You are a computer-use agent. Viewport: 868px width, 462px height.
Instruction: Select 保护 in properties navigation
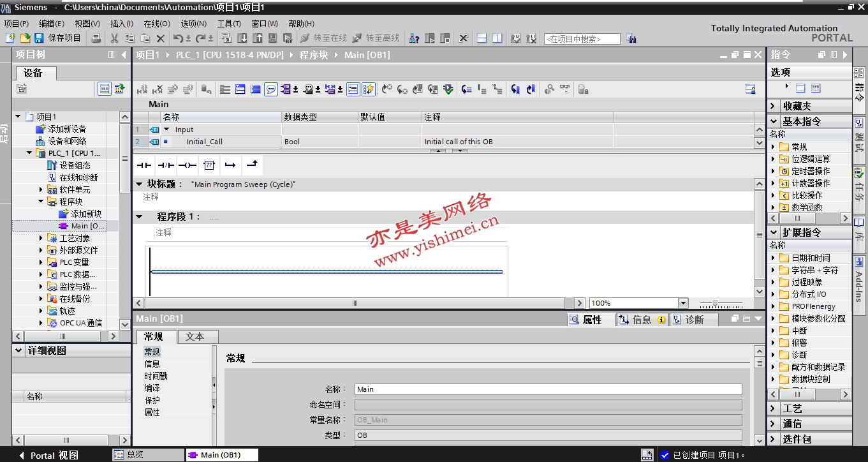click(152, 400)
